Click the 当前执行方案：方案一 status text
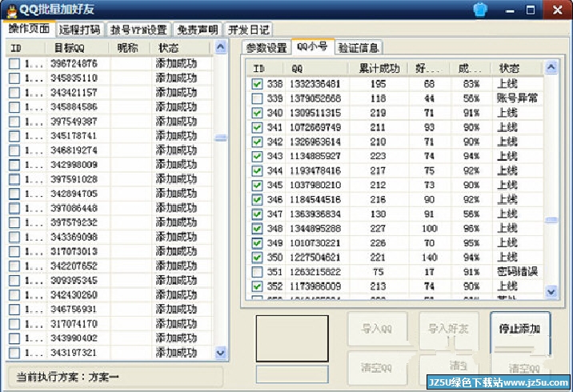 click(67, 377)
